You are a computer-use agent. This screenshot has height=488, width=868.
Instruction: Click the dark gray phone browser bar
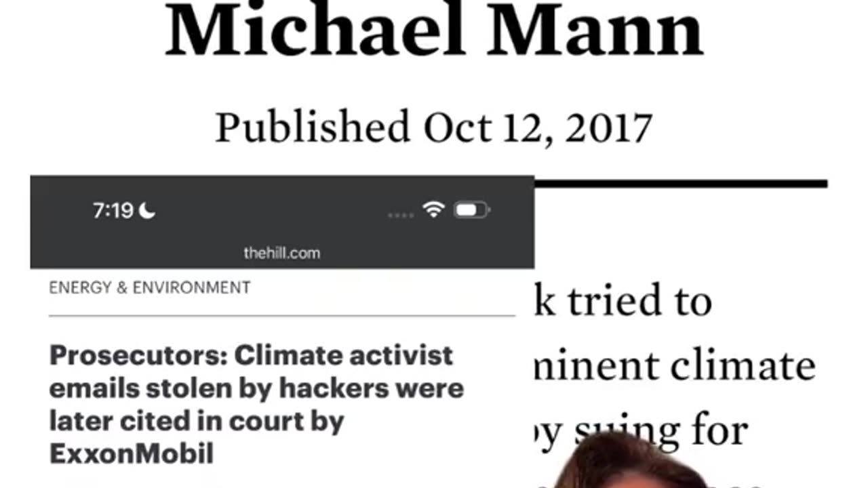[282, 222]
